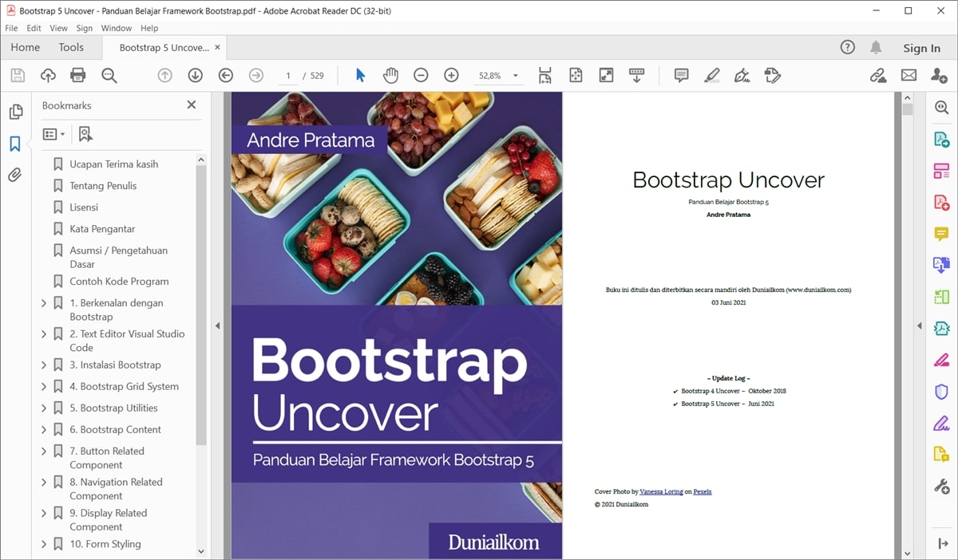Enter full screen mode icon
The image size is (958, 560).
pos(606,76)
